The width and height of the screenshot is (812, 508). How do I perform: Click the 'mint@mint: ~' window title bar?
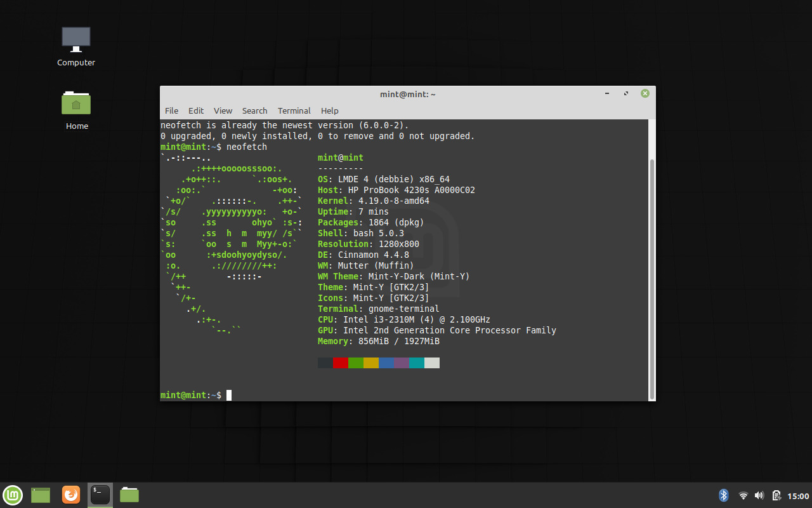point(408,94)
